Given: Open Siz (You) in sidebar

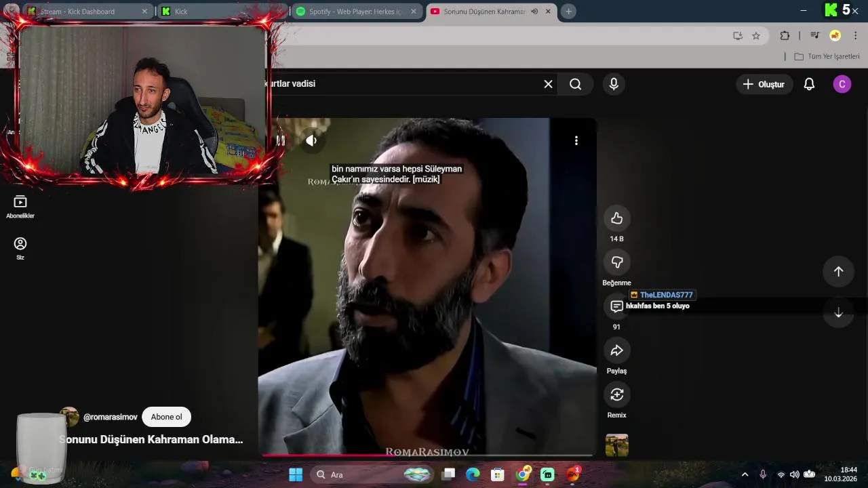Looking at the screenshot, I should [20, 249].
